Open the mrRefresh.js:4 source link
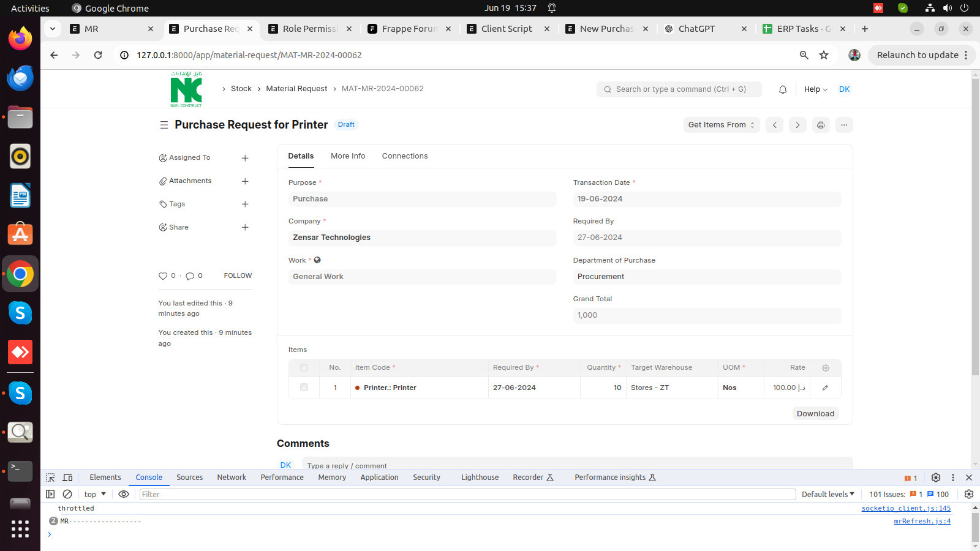980x551 pixels. (922, 522)
